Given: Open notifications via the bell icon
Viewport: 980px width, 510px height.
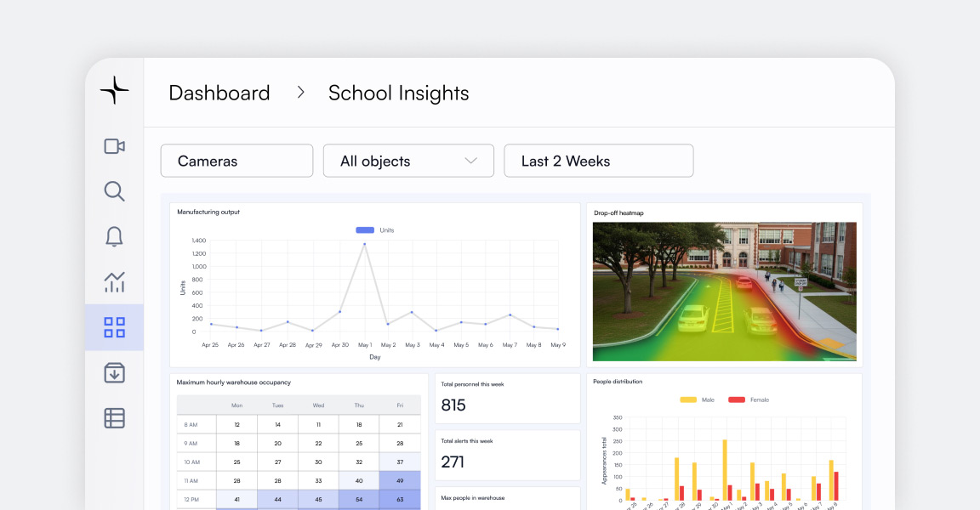Looking at the screenshot, I should [x=114, y=236].
